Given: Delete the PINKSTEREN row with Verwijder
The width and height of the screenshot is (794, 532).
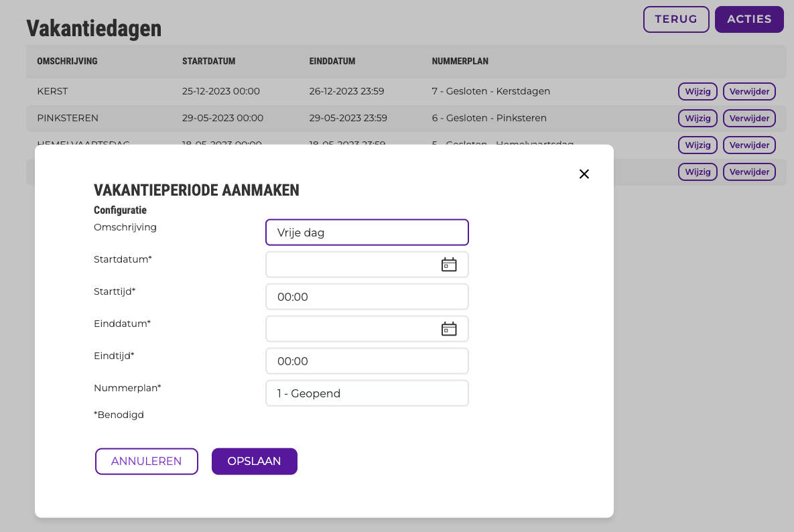Looking at the screenshot, I should pyautogui.click(x=749, y=119).
